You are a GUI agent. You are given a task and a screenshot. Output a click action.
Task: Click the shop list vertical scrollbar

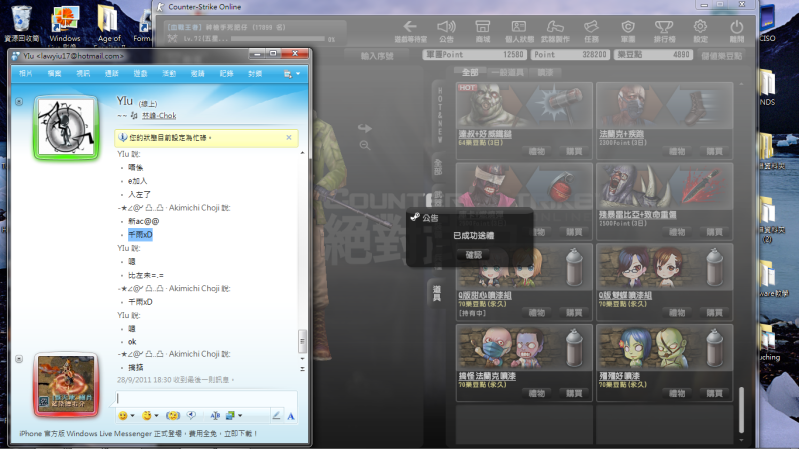pos(741,409)
